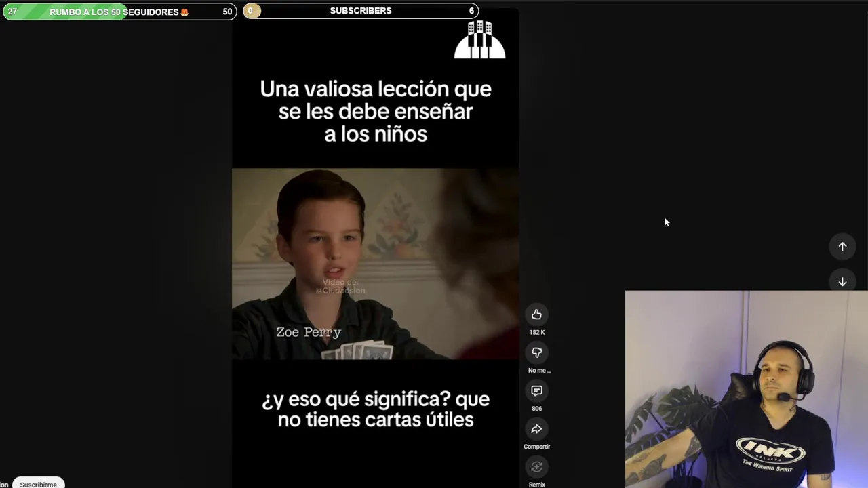Click the 'Zoe Perry' caption text
The width and height of the screenshot is (868, 488).
point(309,332)
